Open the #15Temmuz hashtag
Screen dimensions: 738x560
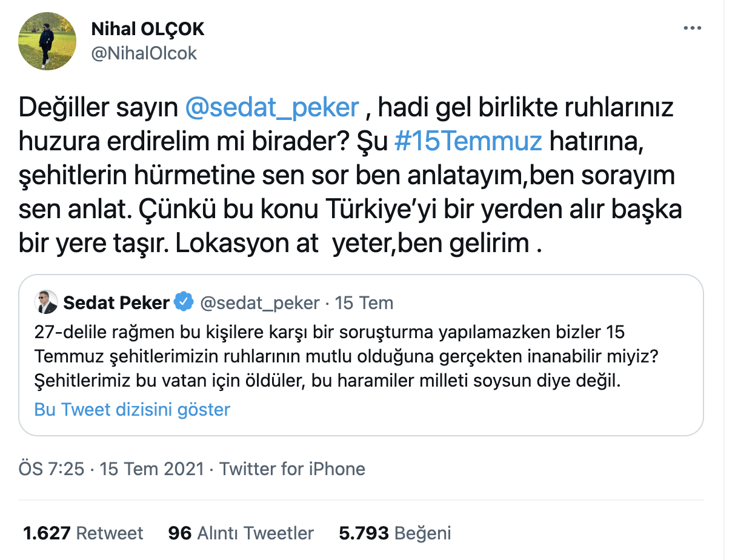coord(467,141)
